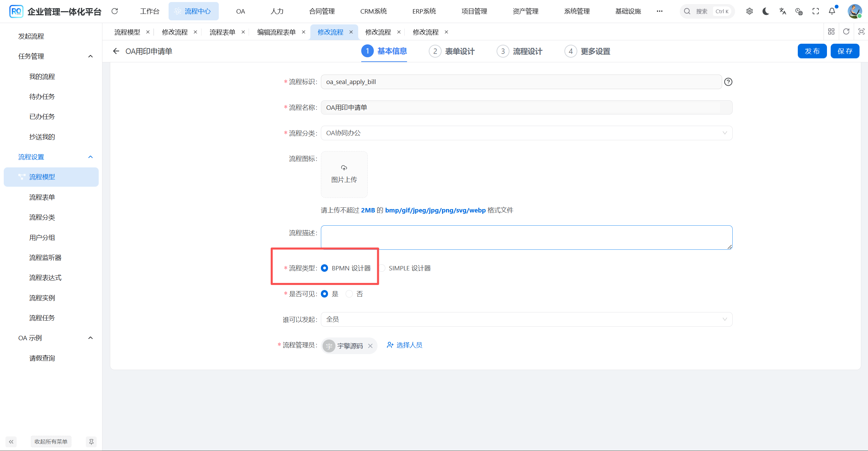The width and height of the screenshot is (868, 451).
Task: Pin the menu with the bottom-left pin icon
Action: click(91, 442)
